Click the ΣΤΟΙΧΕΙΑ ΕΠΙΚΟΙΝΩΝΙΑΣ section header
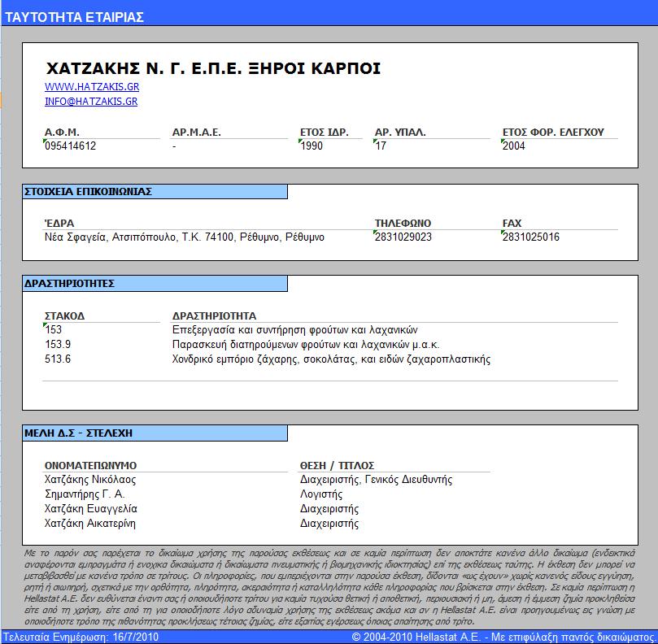This screenshot has width=658, height=644. click(155, 192)
